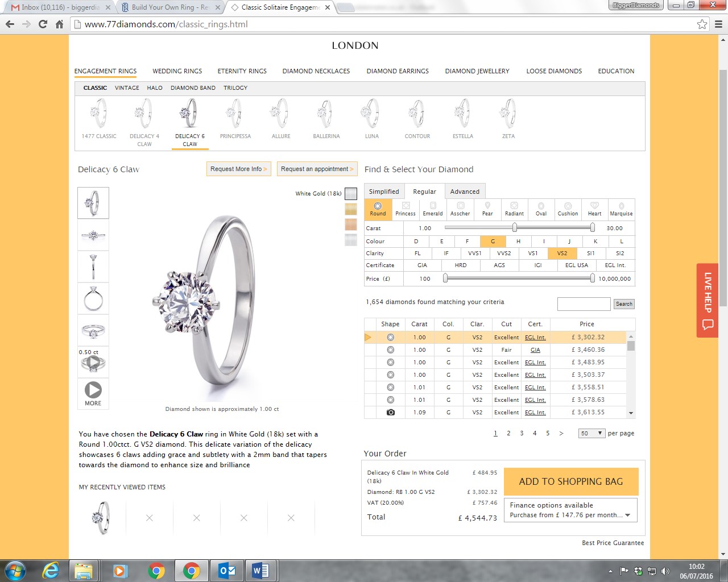Switch to the Regular filter tab
This screenshot has height=582, width=728.
tap(424, 192)
